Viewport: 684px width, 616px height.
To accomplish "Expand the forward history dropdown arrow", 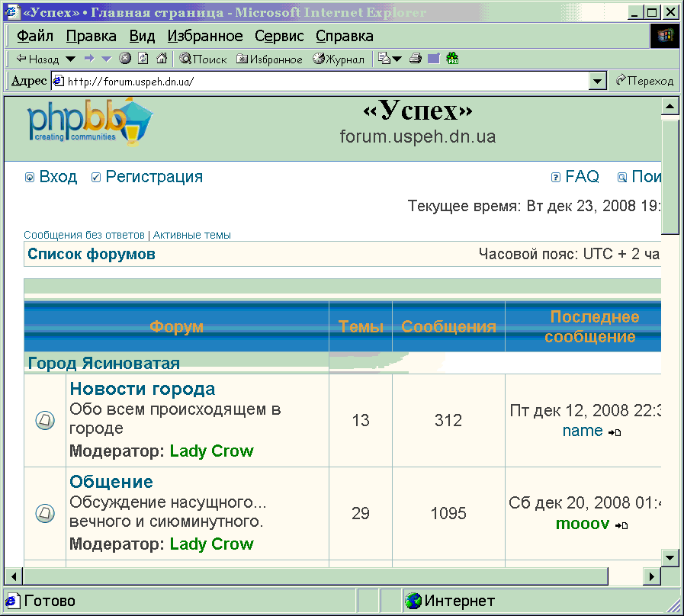I will point(106,59).
